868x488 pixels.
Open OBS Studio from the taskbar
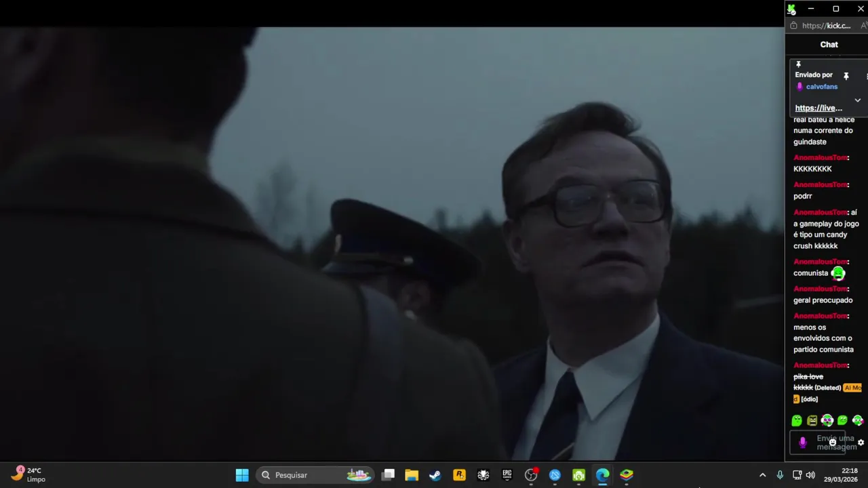[x=531, y=475]
